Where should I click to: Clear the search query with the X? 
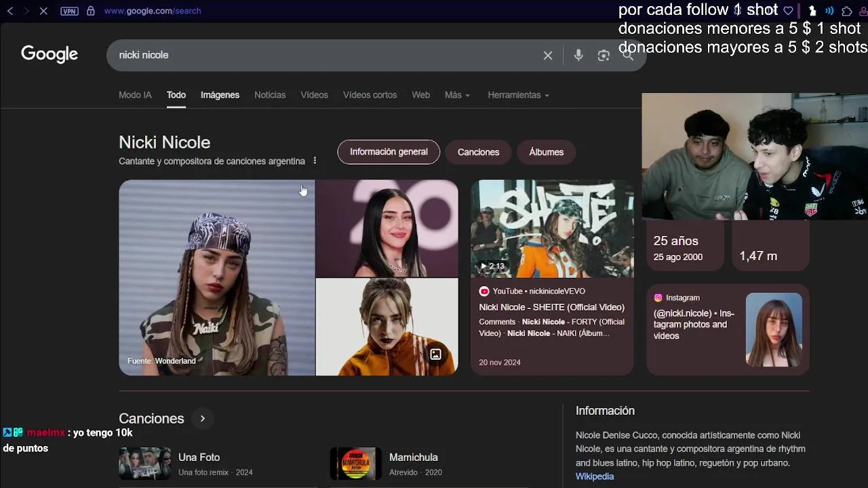[548, 56]
